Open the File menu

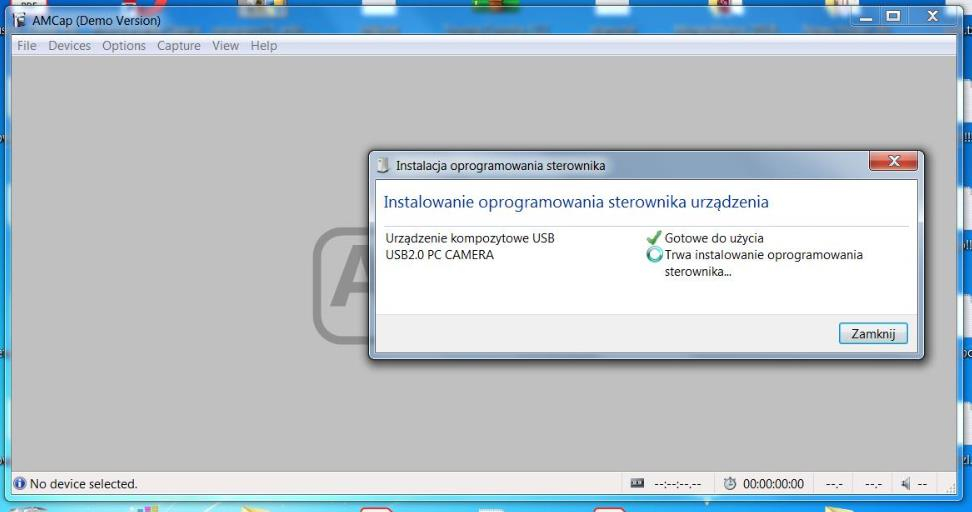pos(27,46)
